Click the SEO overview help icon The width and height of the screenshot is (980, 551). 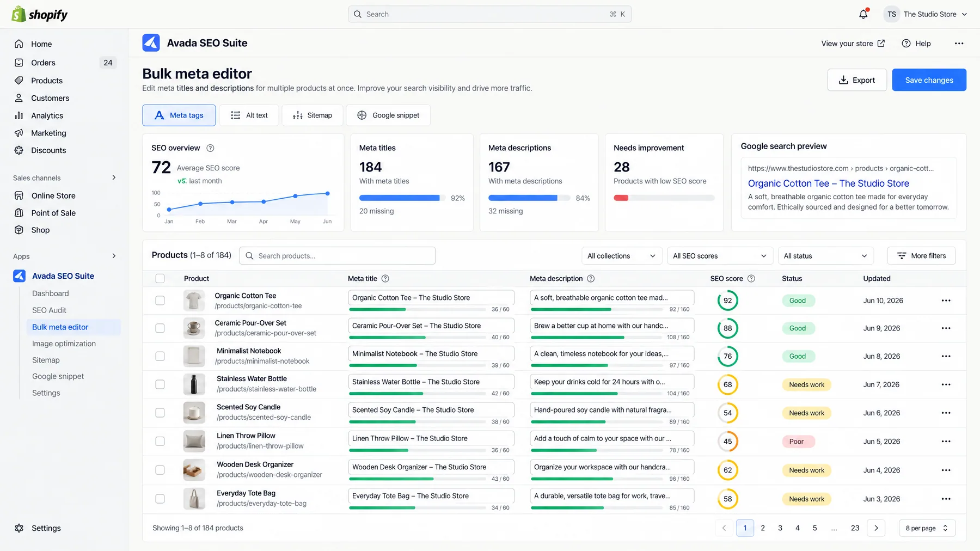(x=210, y=148)
